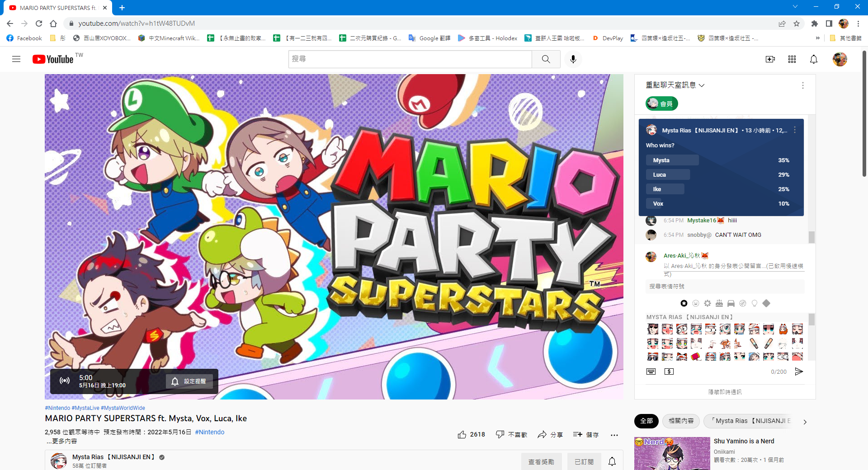The height and width of the screenshot is (470, 868).
Task: Open the Facebook bookmark
Action: [x=24, y=38]
